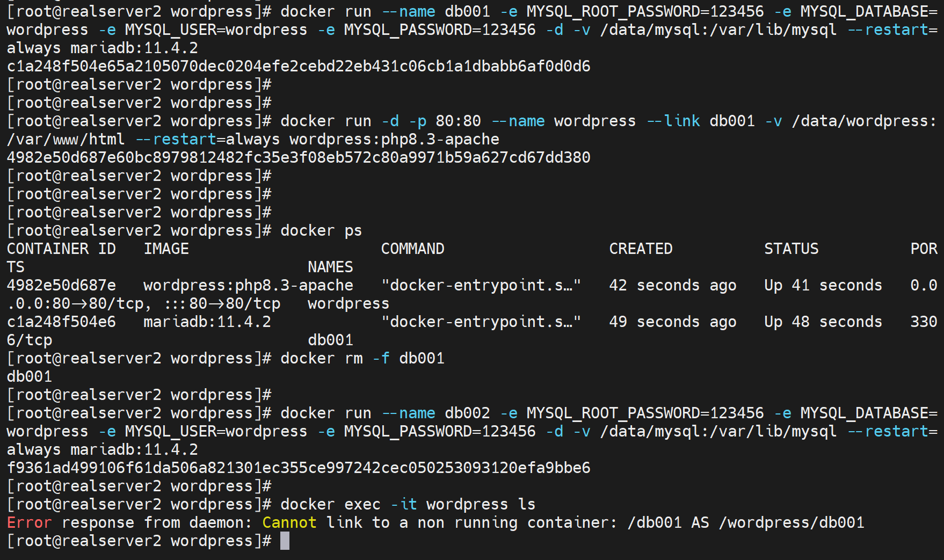The height and width of the screenshot is (560, 944).
Task: Click the long hash starting with c1a248f504e65a
Action: (299, 66)
